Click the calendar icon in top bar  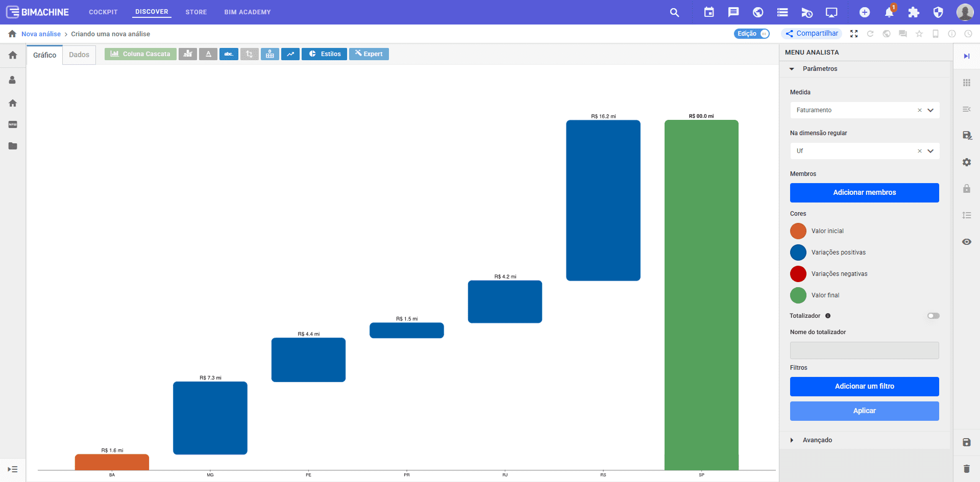click(x=709, y=12)
